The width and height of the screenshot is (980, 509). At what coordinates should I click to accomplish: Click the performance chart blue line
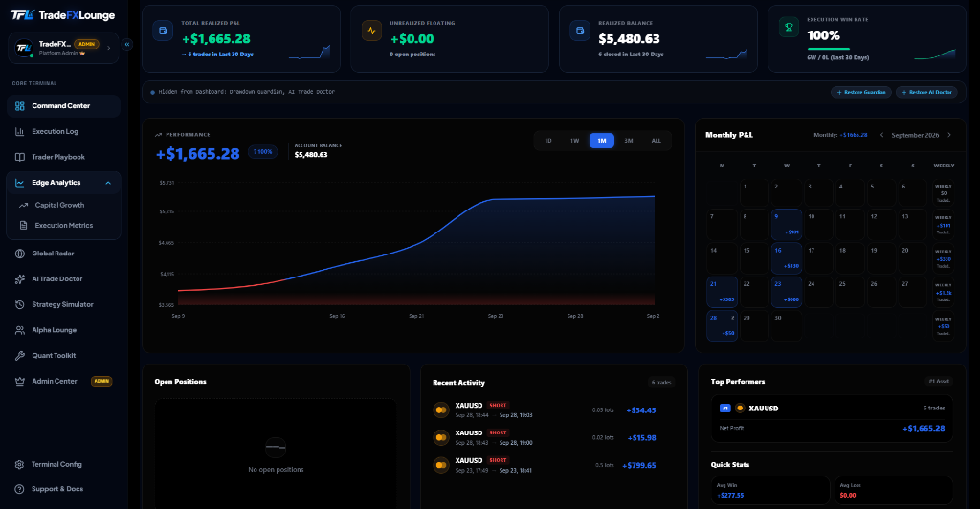tap(416, 244)
